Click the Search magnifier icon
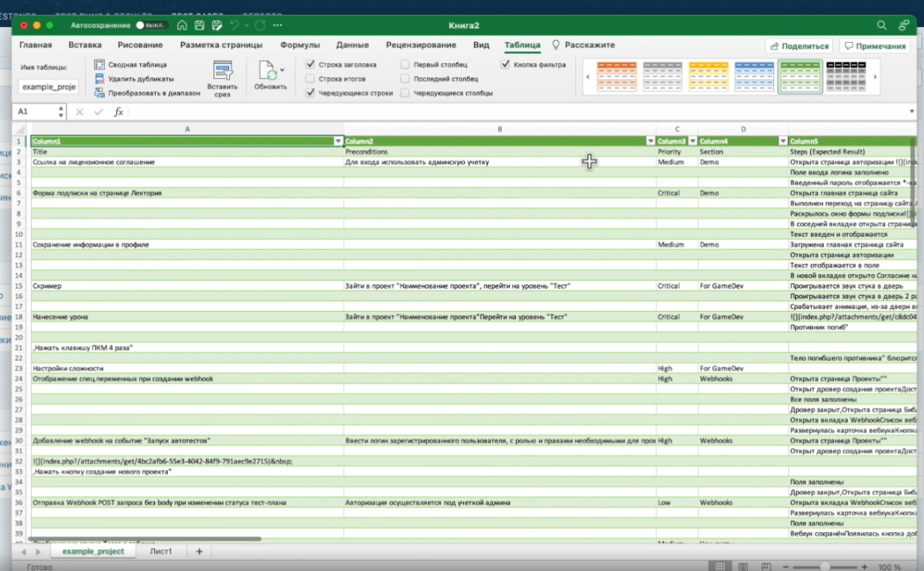Viewport: 924px width, 571px height. click(882, 25)
